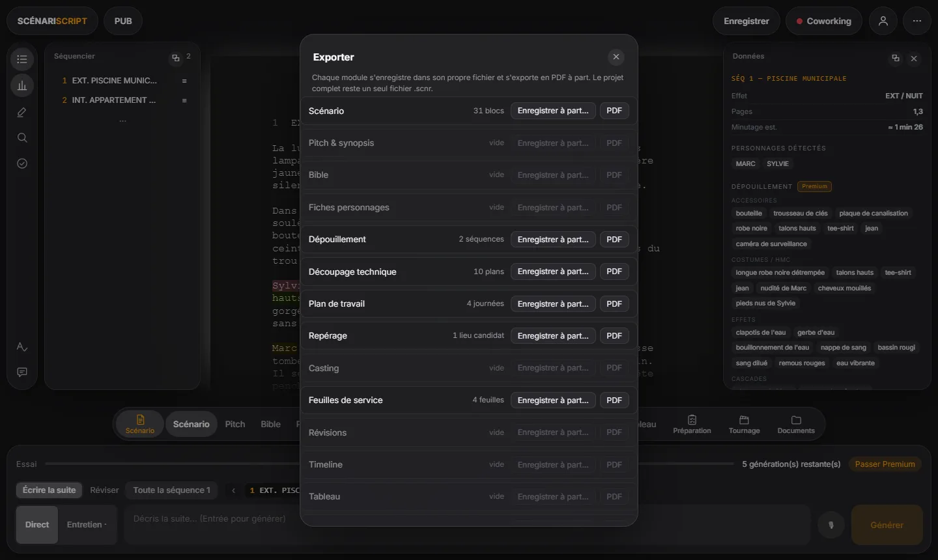Save Scénario separately with Enregistrer à part

[553, 111]
